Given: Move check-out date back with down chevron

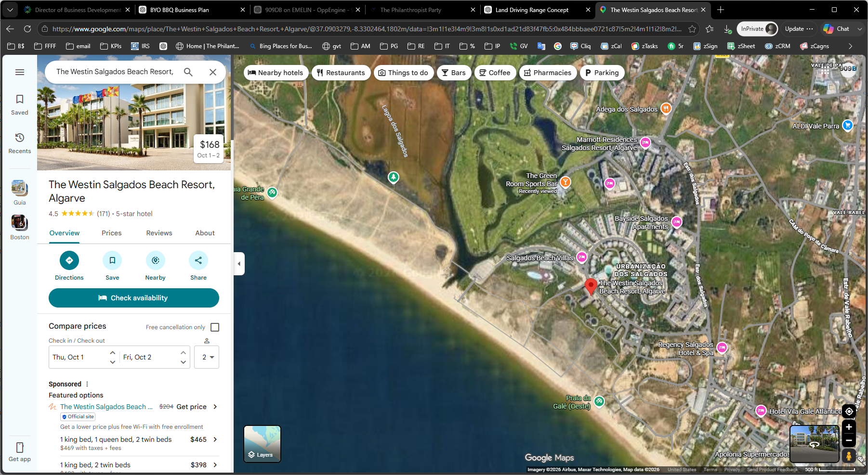Looking at the screenshot, I should pyautogui.click(x=183, y=362).
